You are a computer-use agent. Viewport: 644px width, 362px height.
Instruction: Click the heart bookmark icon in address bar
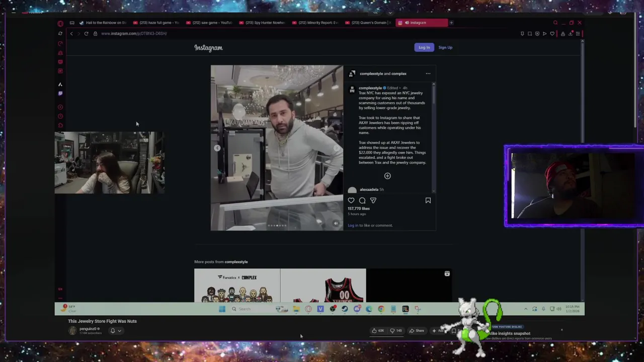552,34
